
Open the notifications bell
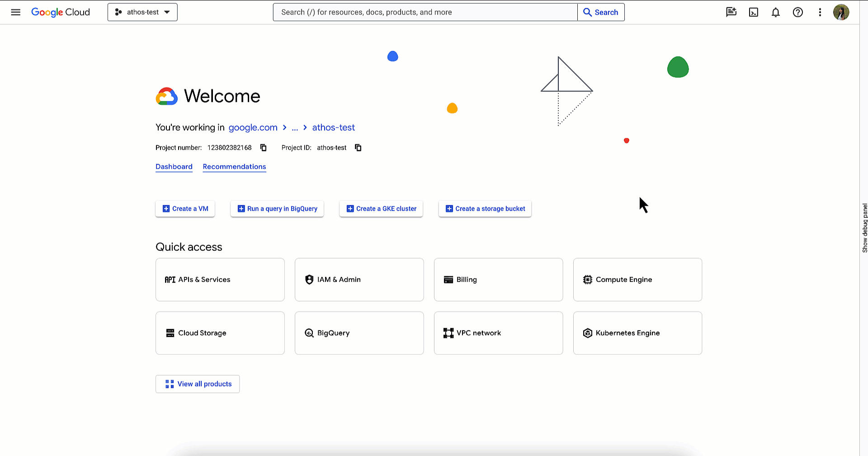click(775, 12)
